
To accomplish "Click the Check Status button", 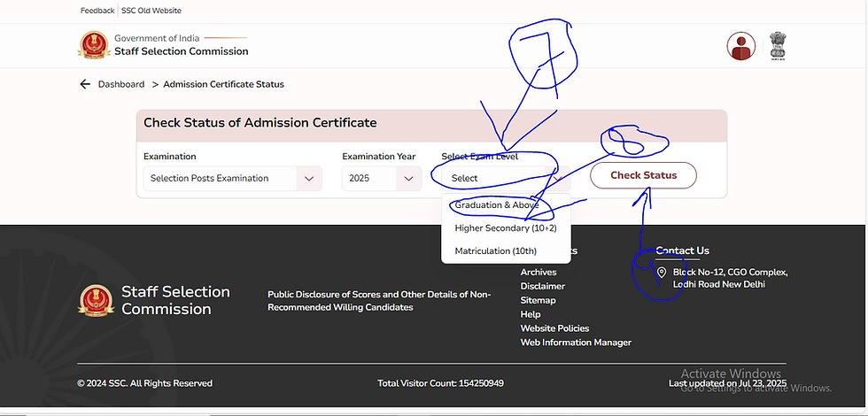I will pyautogui.click(x=643, y=175).
